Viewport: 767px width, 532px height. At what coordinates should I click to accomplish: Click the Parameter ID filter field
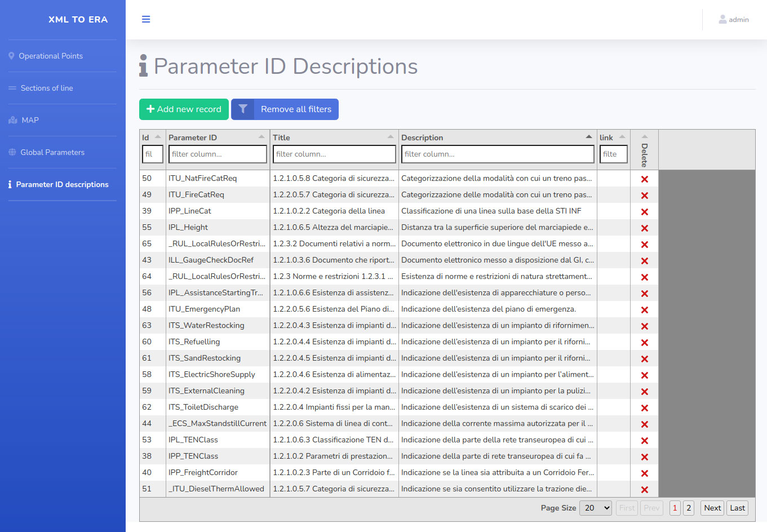[218, 154]
